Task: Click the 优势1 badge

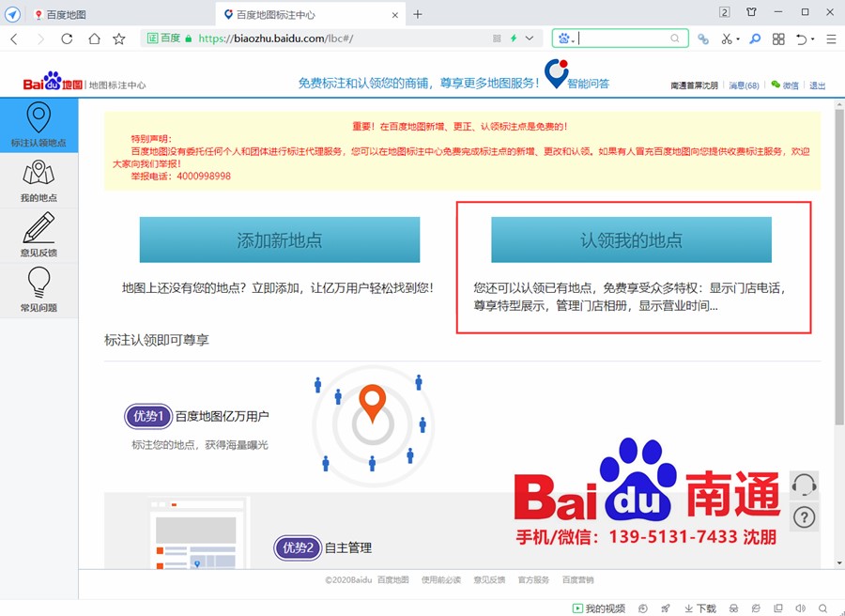Action: pos(148,416)
